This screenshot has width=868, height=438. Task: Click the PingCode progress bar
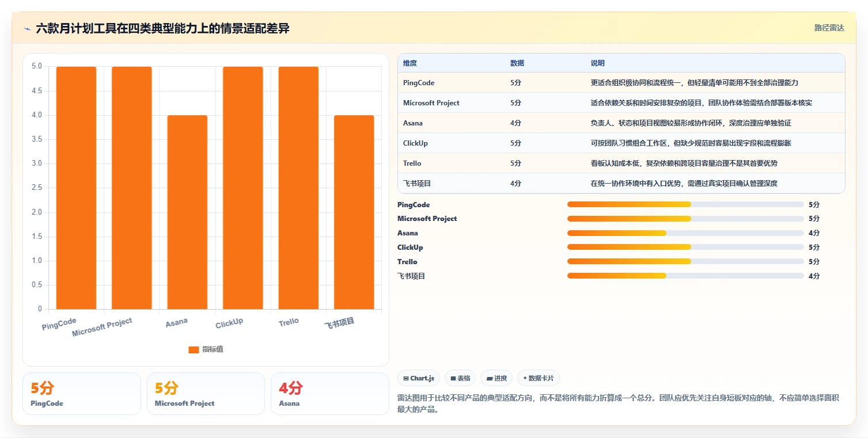(685, 204)
